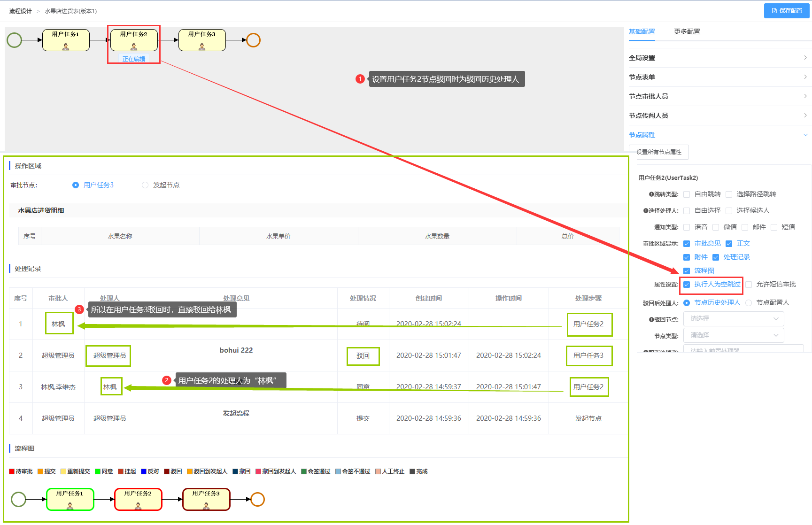Tick the 选择候选人 checkbox
The width and height of the screenshot is (812, 525).
coord(729,211)
